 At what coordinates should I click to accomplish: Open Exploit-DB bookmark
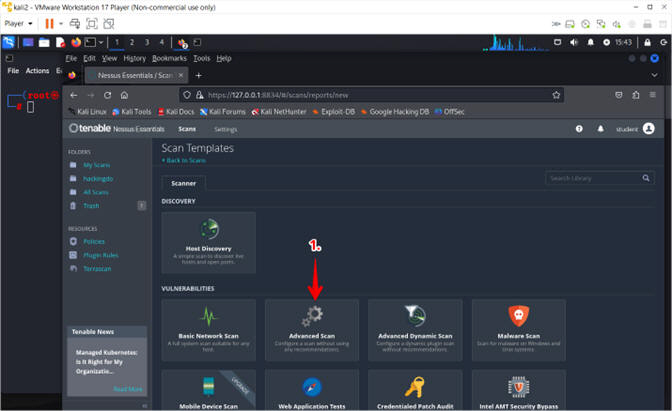pos(333,112)
